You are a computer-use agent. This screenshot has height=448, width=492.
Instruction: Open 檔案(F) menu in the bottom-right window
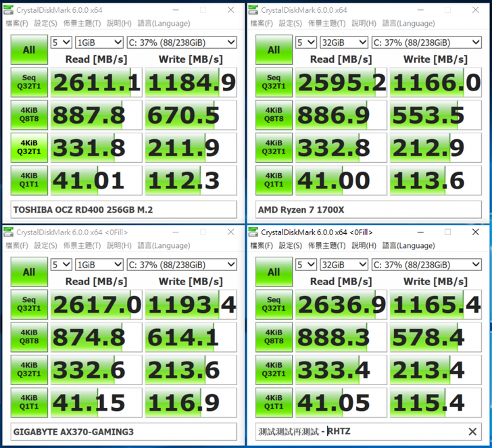262,245
